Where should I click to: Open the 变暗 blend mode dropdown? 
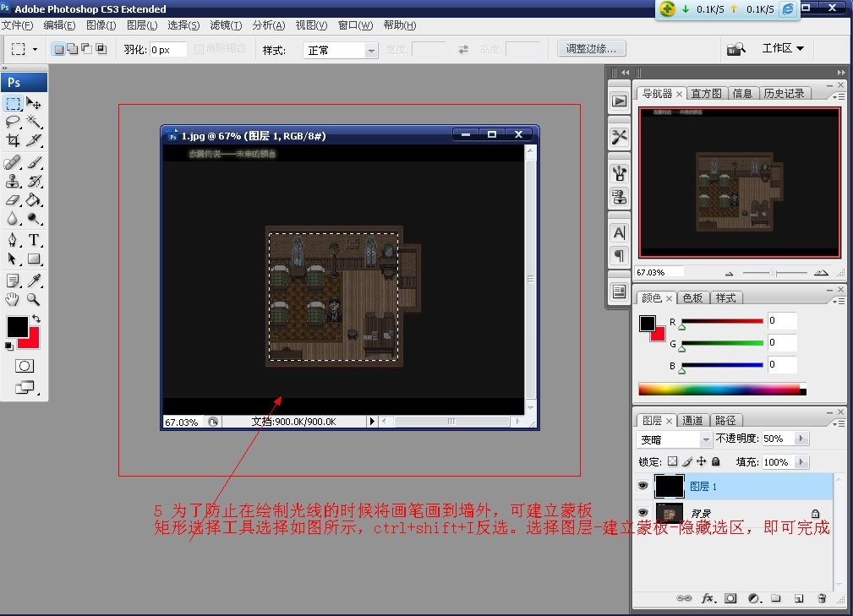(x=674, y=439)
